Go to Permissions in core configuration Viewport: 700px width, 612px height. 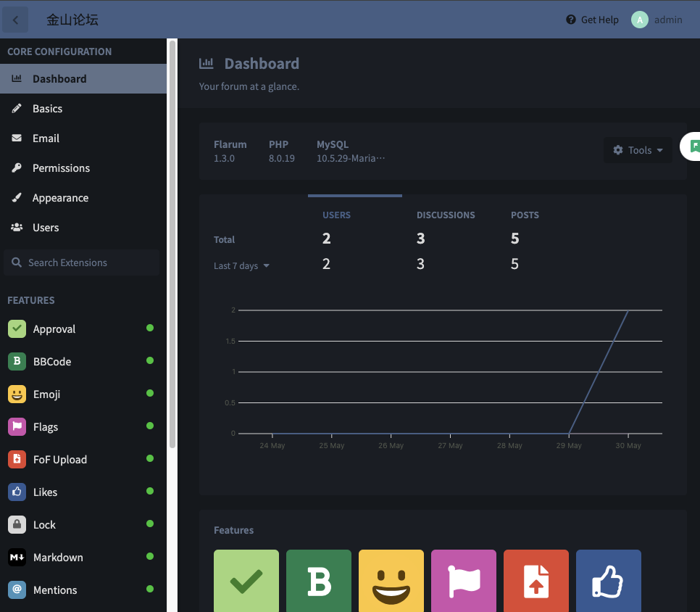click(x=61, y=168)
